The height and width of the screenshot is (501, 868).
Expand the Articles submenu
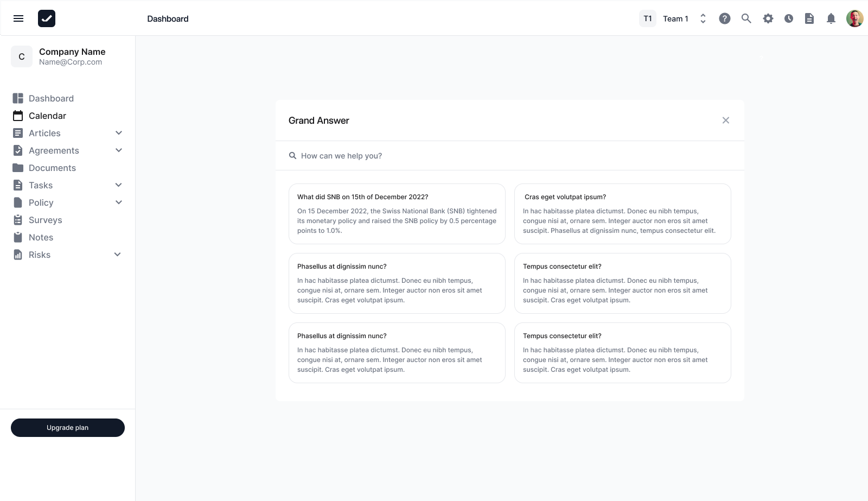click(119, 133)
